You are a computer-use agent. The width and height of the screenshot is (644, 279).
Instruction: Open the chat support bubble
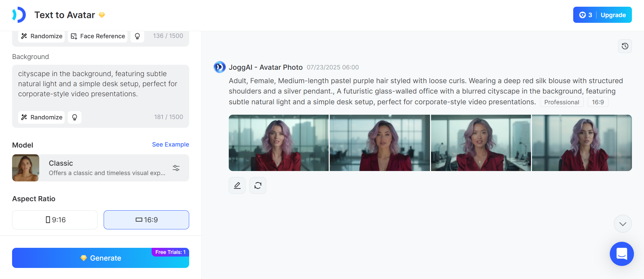click(622, 254)
